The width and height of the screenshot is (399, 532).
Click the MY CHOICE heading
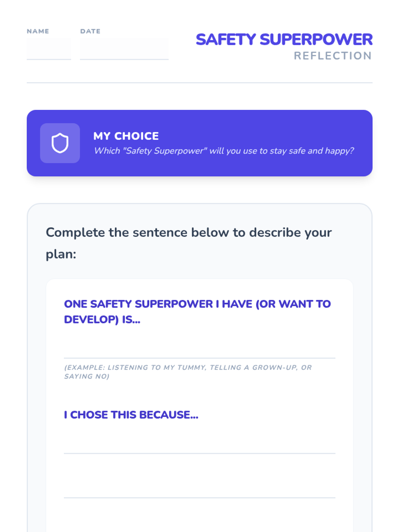126,136
